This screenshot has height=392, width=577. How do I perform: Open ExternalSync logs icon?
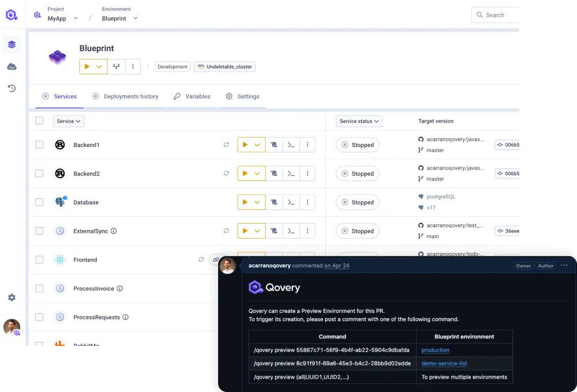coord(274,231)
